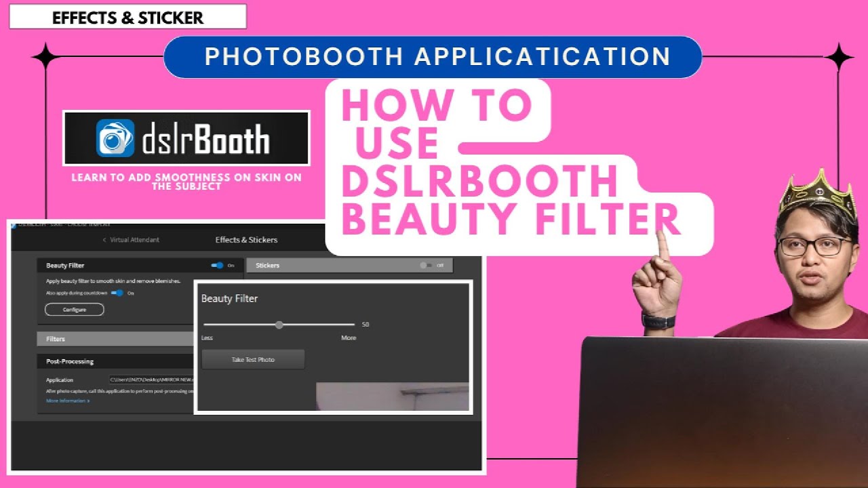Enable the Stickers toggle
The width and height of the screenshot is (868, 488).
coord(426,266)
